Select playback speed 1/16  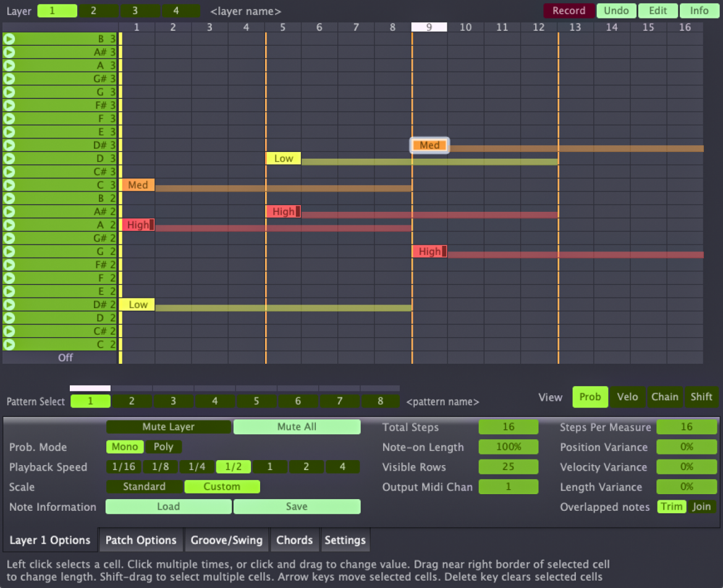tap(124, 467)
